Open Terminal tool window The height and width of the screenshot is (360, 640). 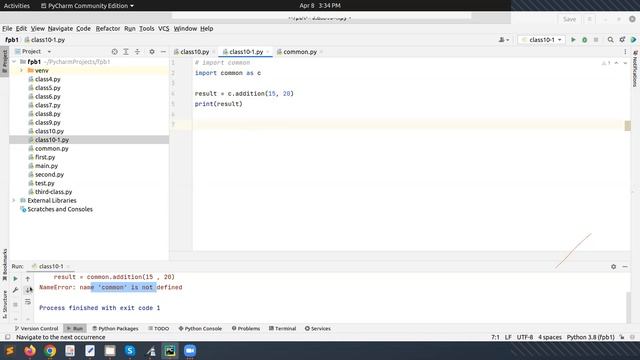click(x=282, y=329)
